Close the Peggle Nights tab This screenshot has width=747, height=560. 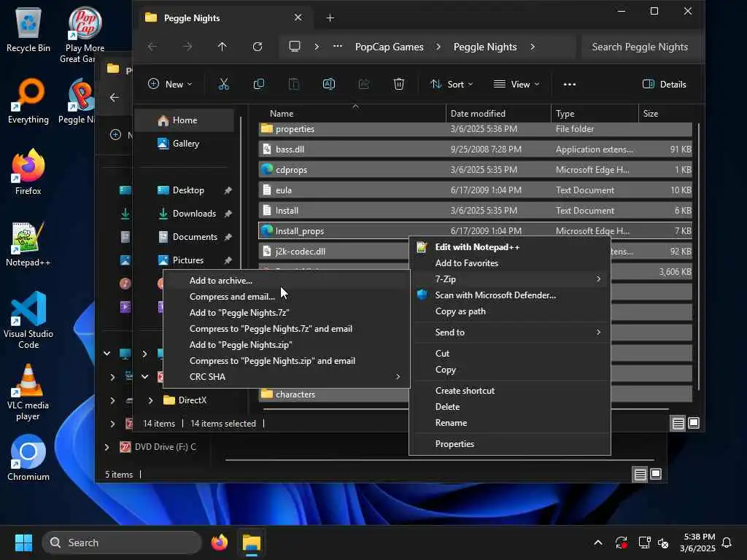298,17
